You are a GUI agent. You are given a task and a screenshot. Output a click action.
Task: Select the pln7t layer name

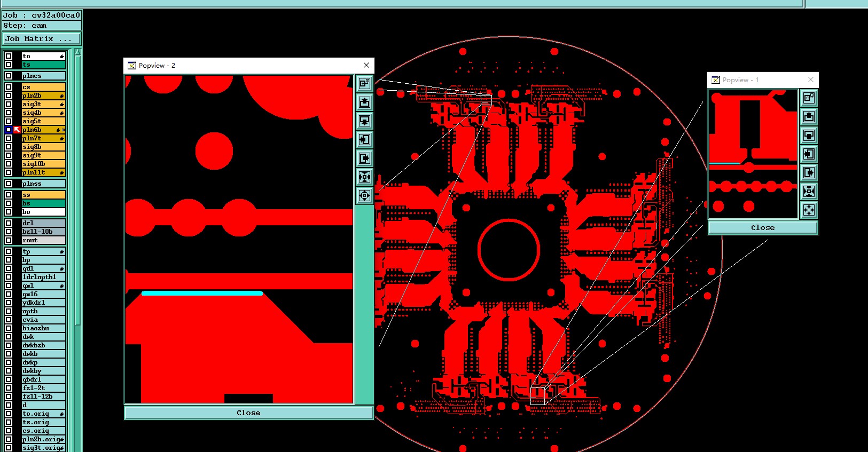point(43,138)
